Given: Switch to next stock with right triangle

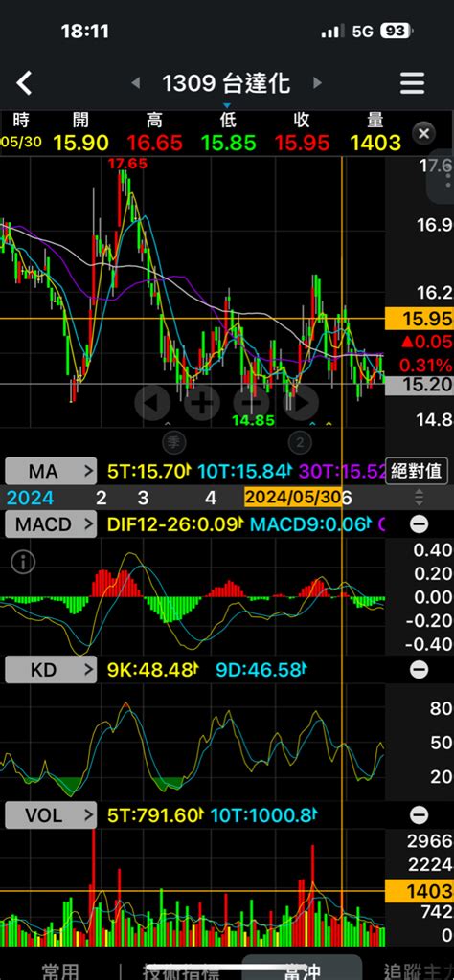Looking at the screenshot, I should pyautogui.click(x=317, y=83).
